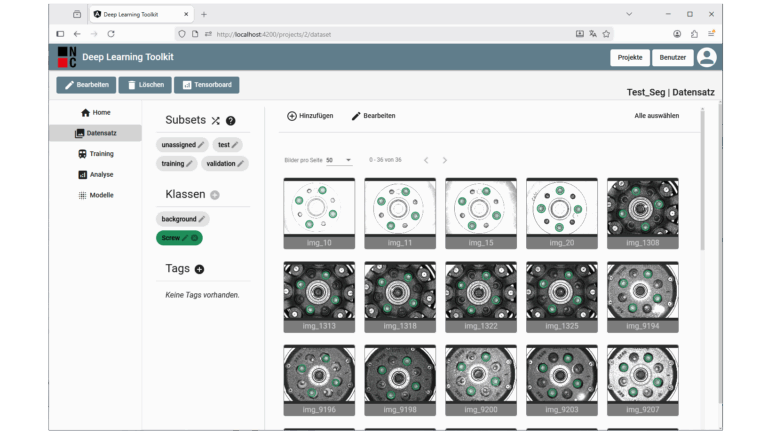768x432 pixels.
Task: Click the Deep Learning Toolkit logo
Action: tap(67, 57)
